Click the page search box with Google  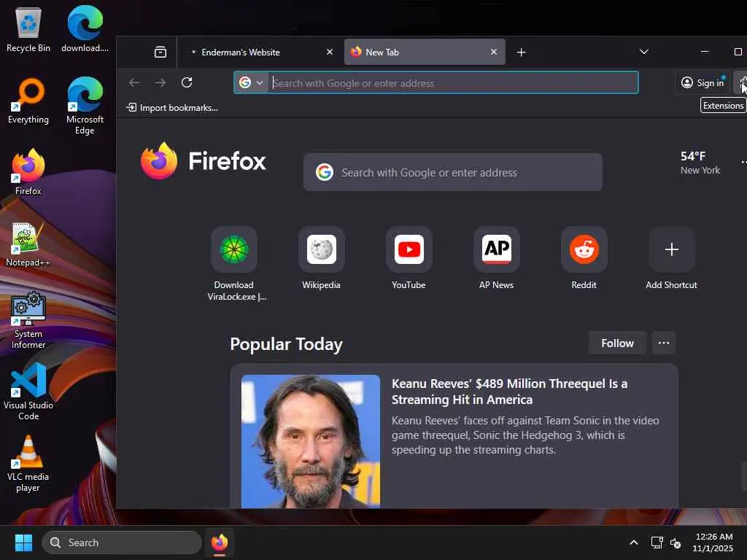coord(452,172)
